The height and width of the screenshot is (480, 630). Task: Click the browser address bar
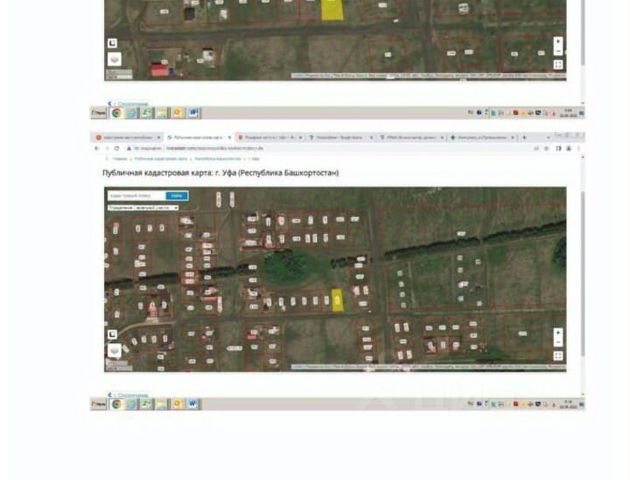coord(329,148)
